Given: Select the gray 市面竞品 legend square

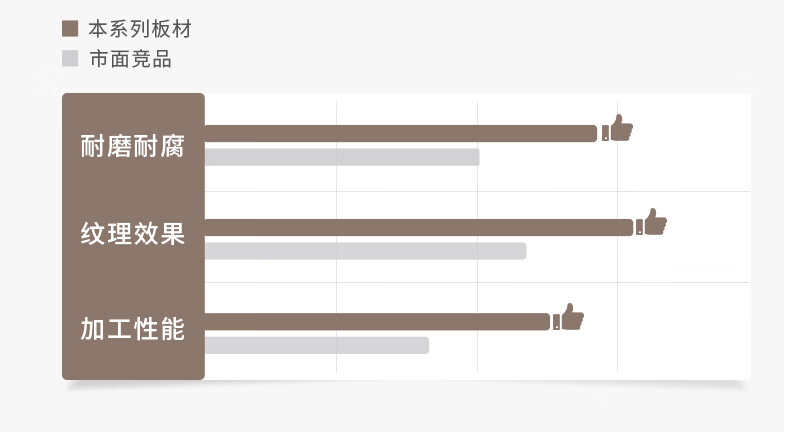Looking at the screenshot, I should pos(70,59).
